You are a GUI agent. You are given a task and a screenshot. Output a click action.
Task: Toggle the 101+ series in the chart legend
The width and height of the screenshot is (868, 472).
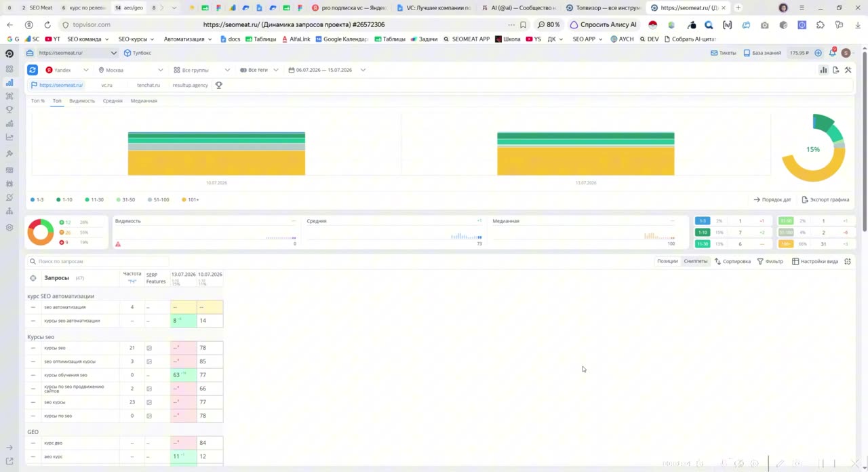(x=190, y=200)
